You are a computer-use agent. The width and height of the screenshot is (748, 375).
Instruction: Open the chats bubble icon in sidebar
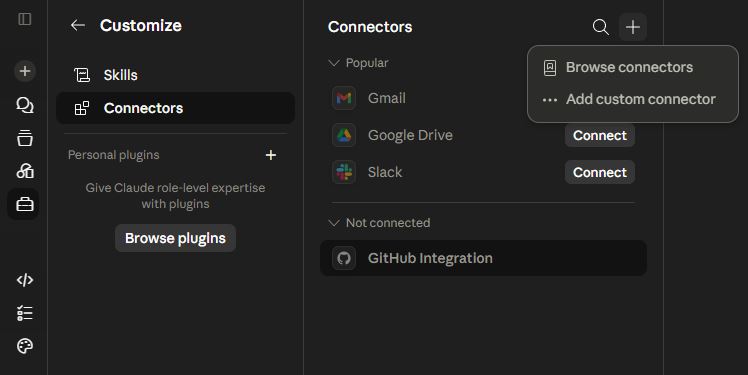24,105
